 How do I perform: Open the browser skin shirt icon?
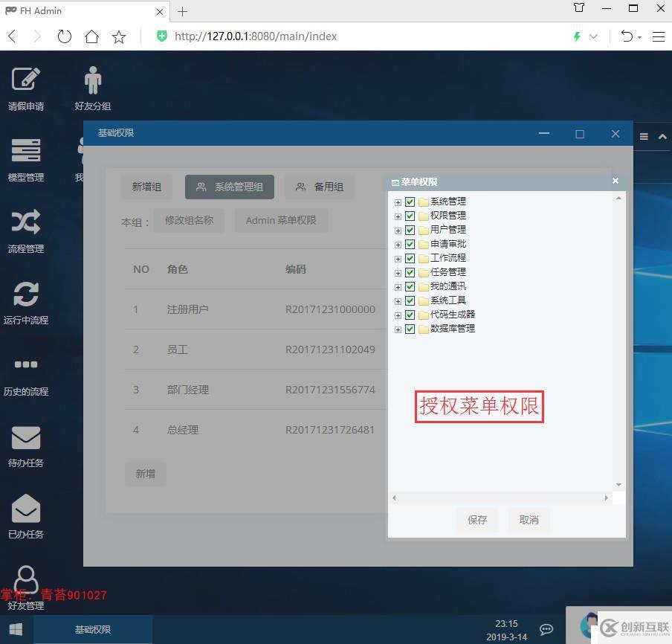[578, 7]
